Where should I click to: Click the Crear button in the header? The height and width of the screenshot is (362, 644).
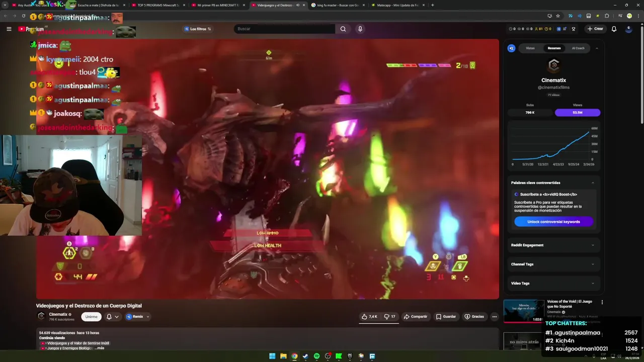coord(595,29)
